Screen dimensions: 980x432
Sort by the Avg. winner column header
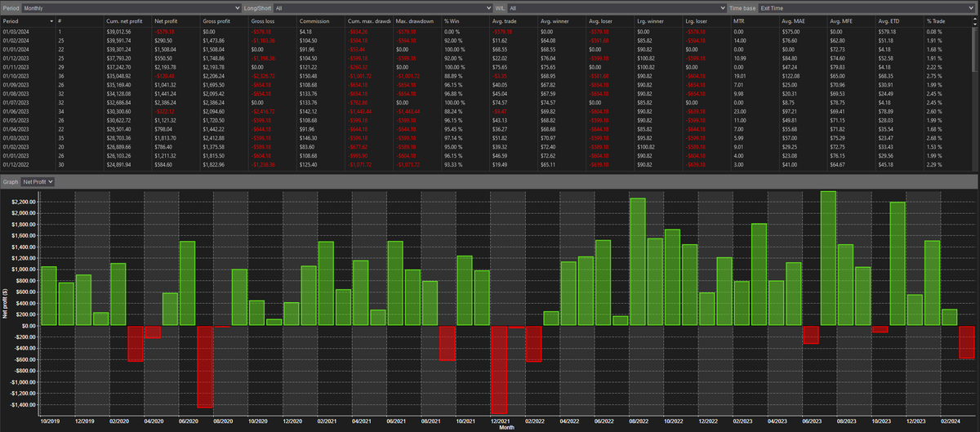click(561, 20)
